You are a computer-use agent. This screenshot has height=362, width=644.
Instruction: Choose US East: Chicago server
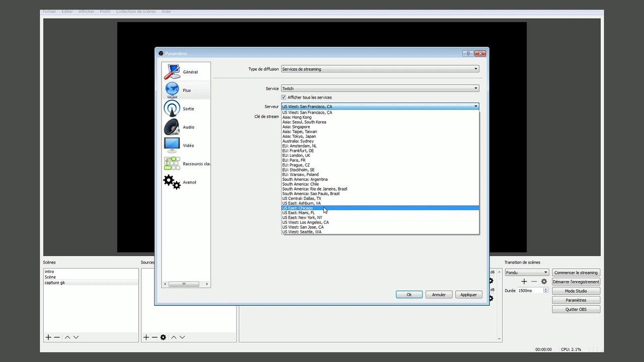pos(380,208)
